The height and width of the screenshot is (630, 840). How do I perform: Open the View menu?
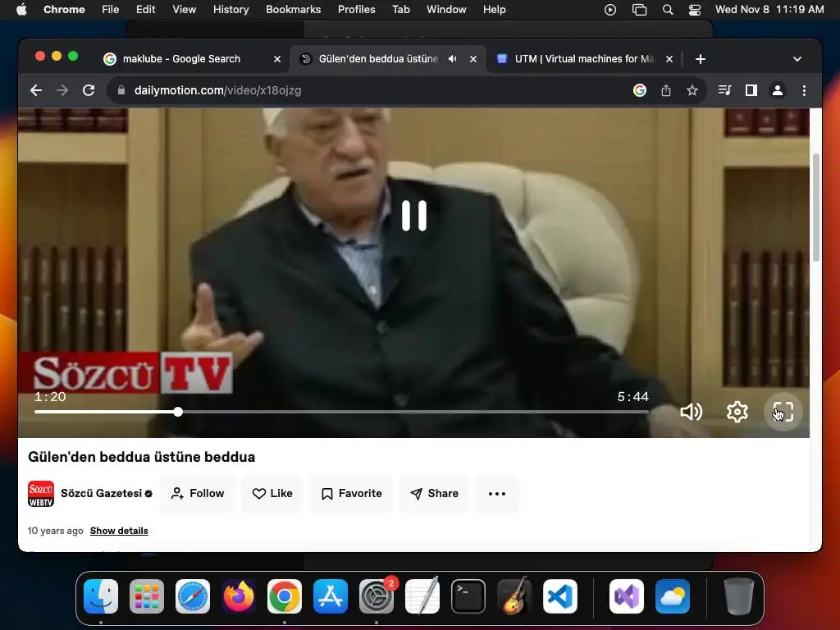point(184,10)
